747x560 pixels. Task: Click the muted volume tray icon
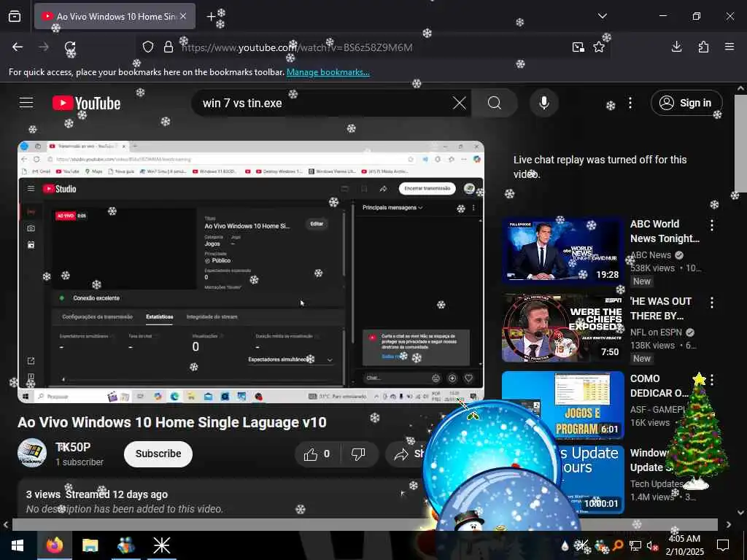coord(651,545)
